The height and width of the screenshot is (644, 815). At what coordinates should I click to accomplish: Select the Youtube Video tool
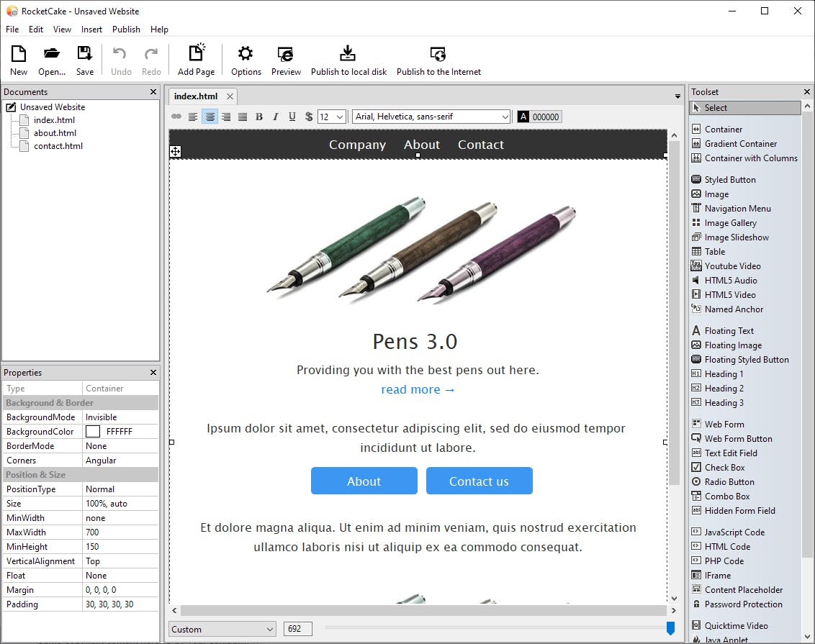click(x=732, y=266)
